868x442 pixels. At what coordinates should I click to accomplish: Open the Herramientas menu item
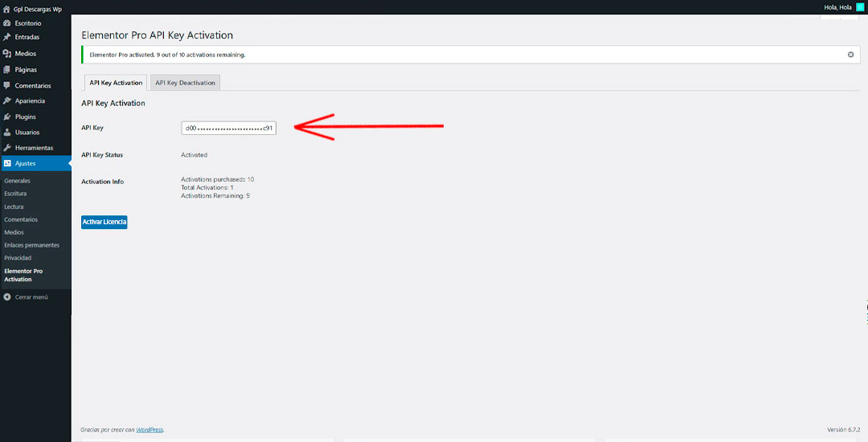[35, 148]
